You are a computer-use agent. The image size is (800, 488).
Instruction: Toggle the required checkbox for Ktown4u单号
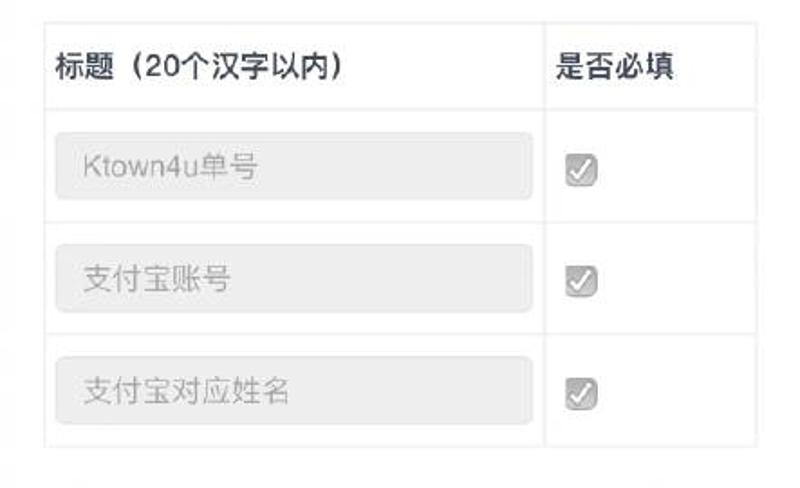coord(581,170)
